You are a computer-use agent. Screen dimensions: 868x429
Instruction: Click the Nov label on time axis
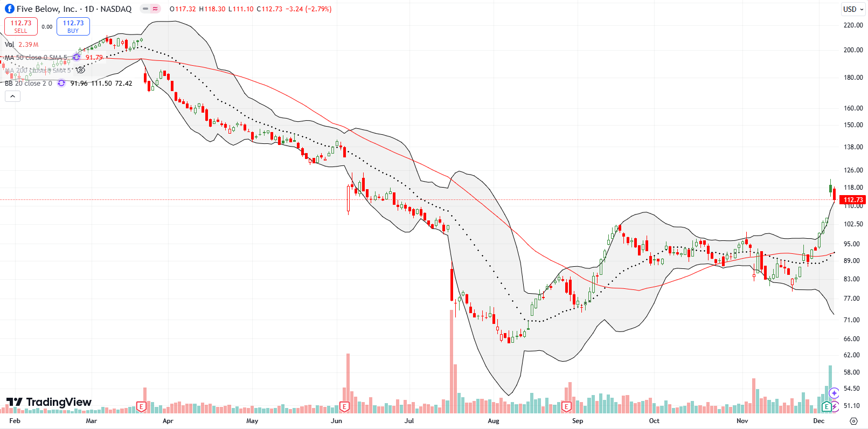pyautogui.click(x=742, y=421)
